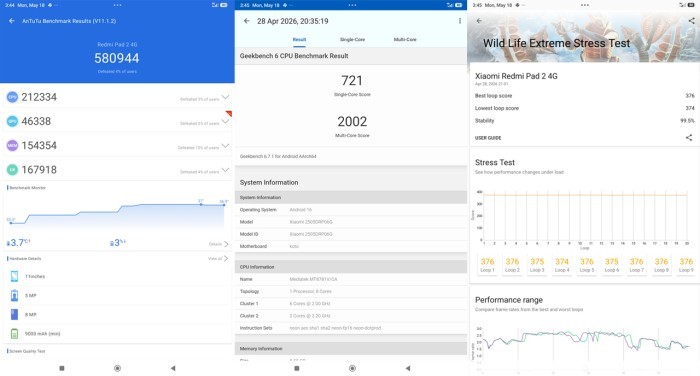
Task: Tap the MEM badge next to 154354
Action: tap(12, 145)
